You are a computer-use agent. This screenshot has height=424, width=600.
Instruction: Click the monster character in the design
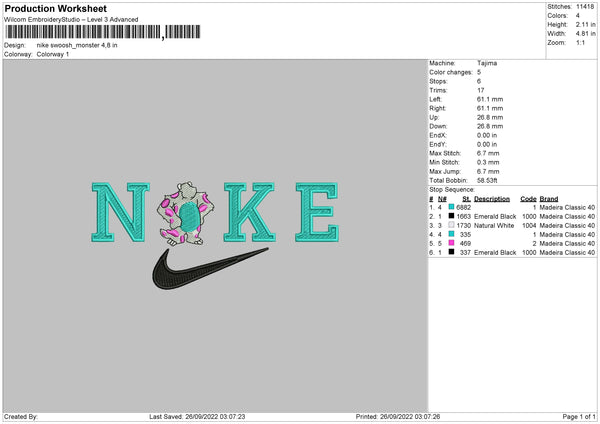coord(185,214)
